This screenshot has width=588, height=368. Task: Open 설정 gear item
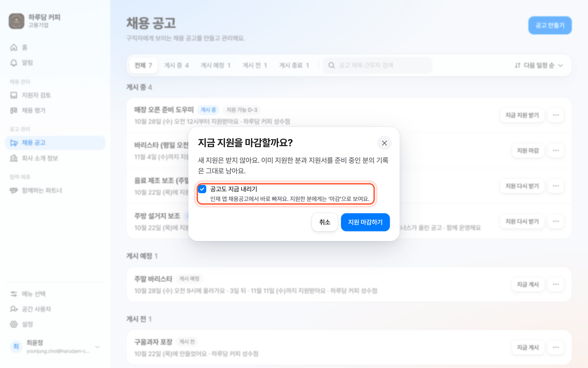click(55, 324)
